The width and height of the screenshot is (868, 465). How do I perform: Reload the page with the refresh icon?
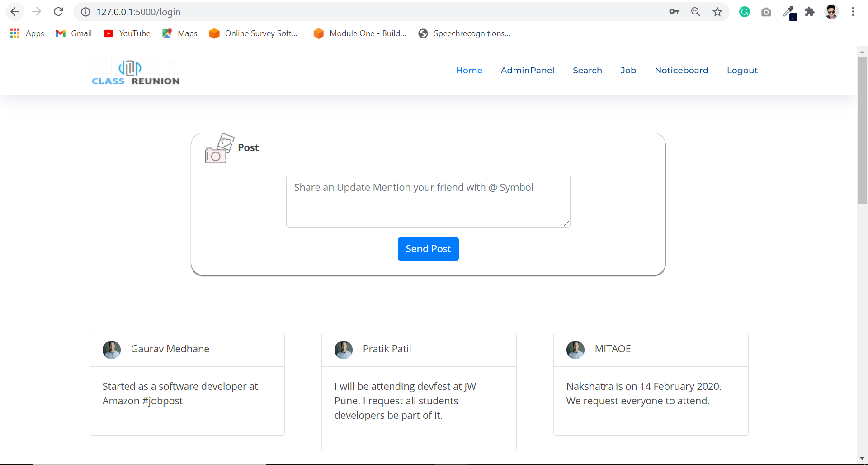(x=58, y=12)
